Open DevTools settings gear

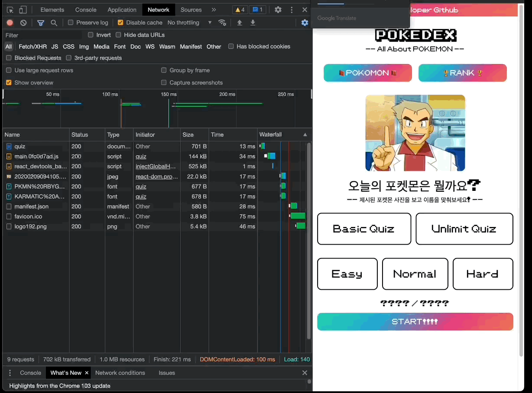278,10
